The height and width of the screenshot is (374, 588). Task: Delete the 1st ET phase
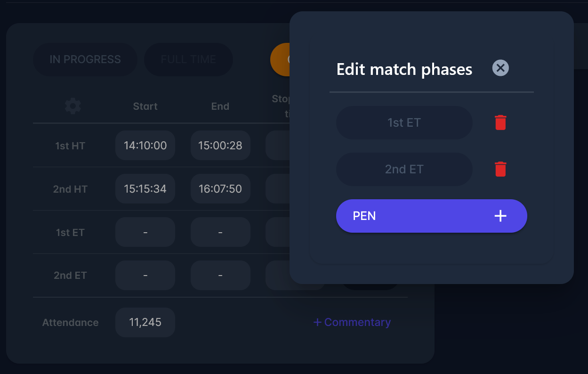point(500,122)
